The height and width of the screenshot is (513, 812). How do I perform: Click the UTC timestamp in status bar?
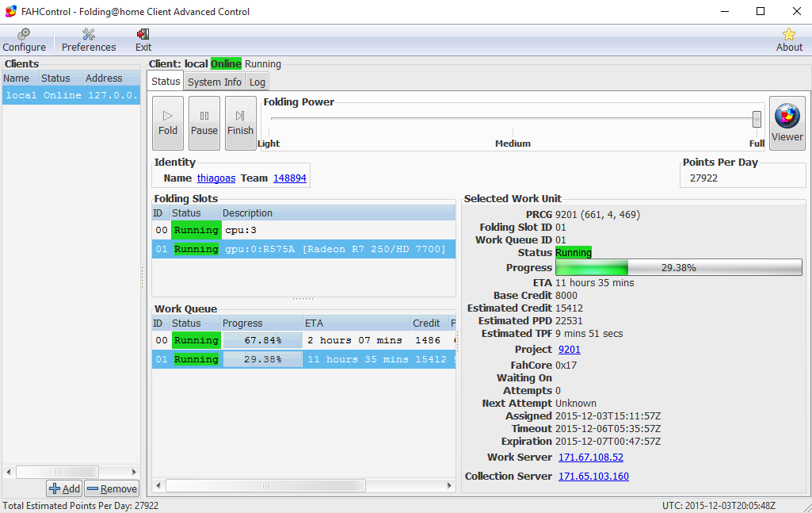719,506
